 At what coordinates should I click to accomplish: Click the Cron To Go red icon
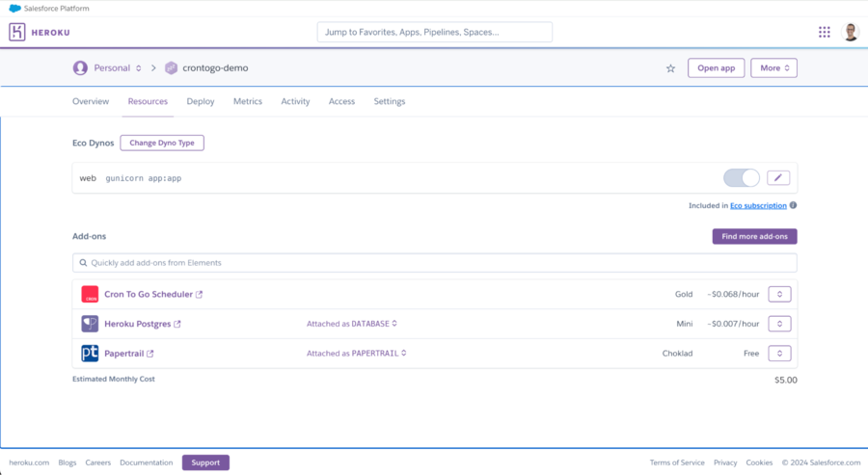[90, 294]
